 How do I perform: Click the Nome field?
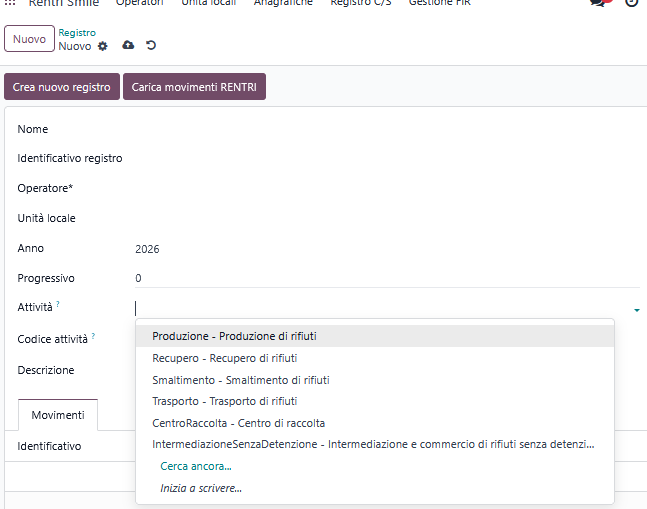tap(387, 129)
